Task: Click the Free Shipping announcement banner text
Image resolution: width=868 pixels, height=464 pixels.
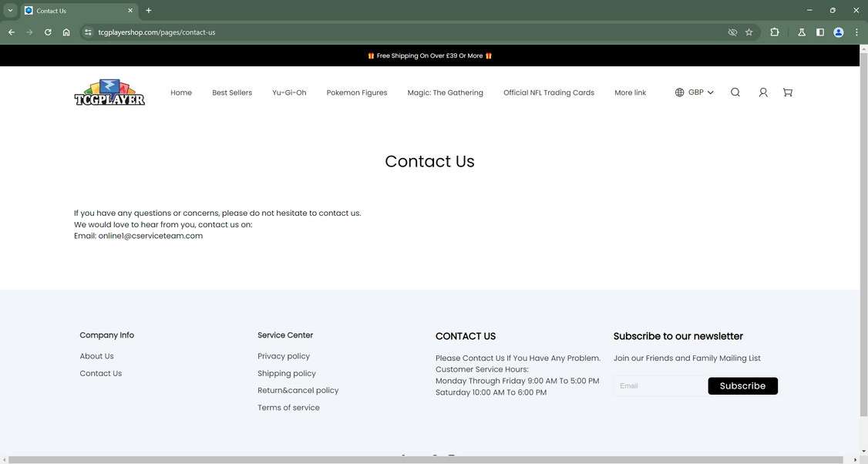Action: tap(429, 56)
